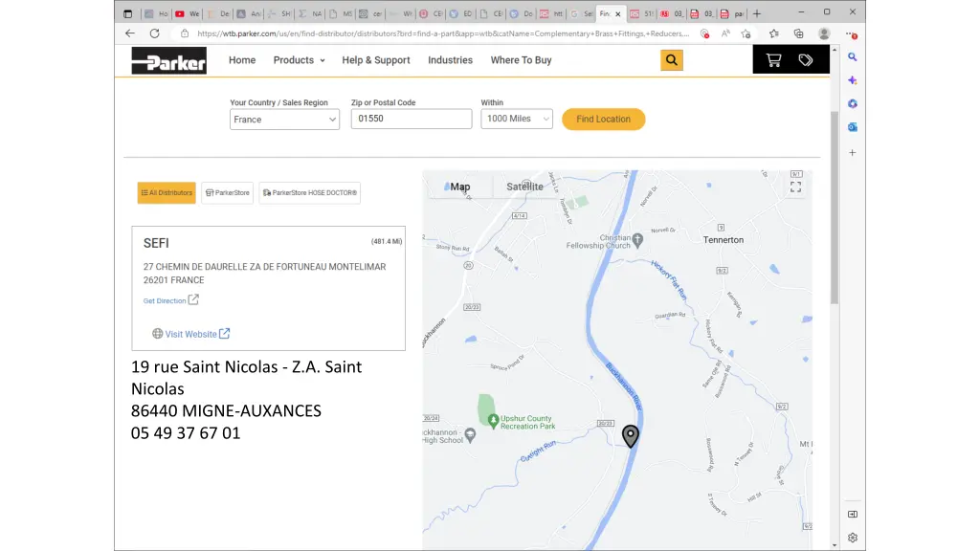The image size is (980, 551).
Task: Open Get Direction link for SEFI
Action: coord(165,300)
